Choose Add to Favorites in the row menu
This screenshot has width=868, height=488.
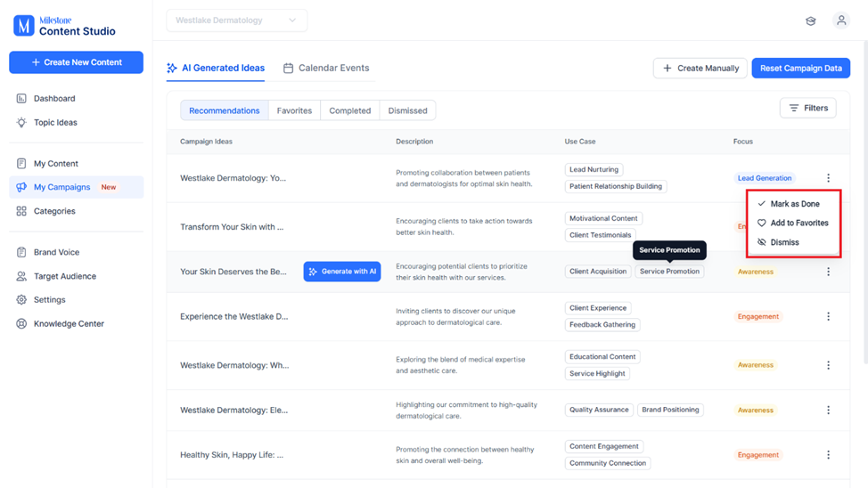(794, 223)
